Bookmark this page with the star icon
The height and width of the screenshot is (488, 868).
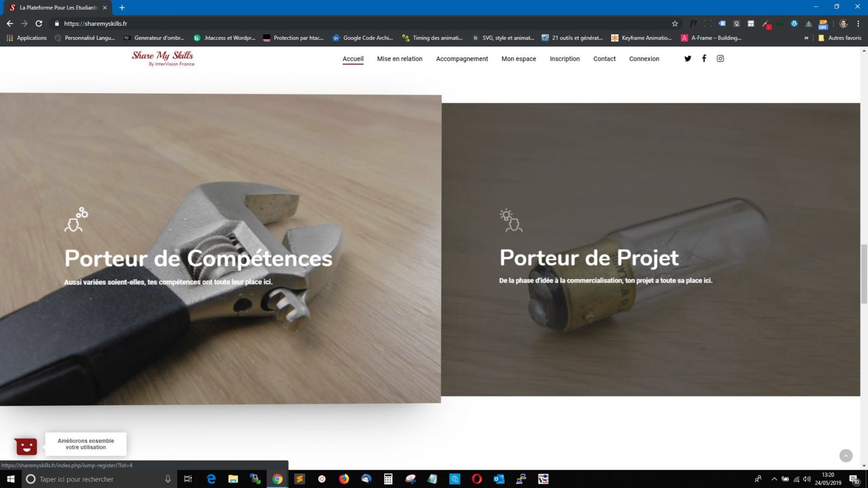click(675, 24)
